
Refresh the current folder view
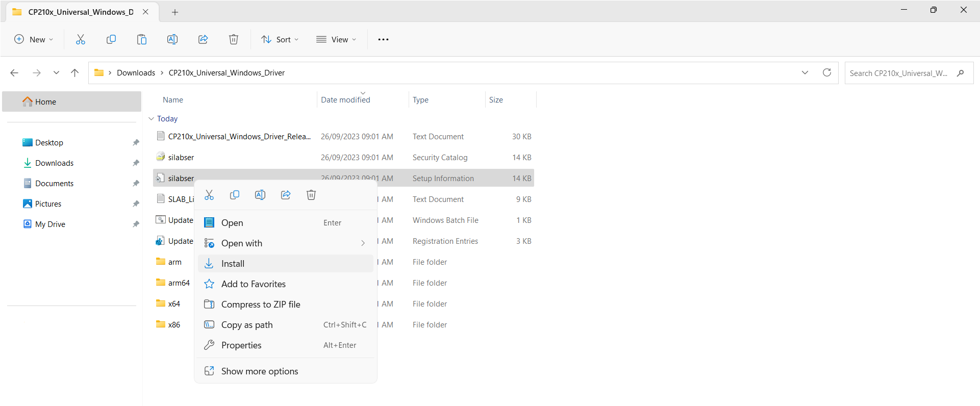(x=827, y=72)
